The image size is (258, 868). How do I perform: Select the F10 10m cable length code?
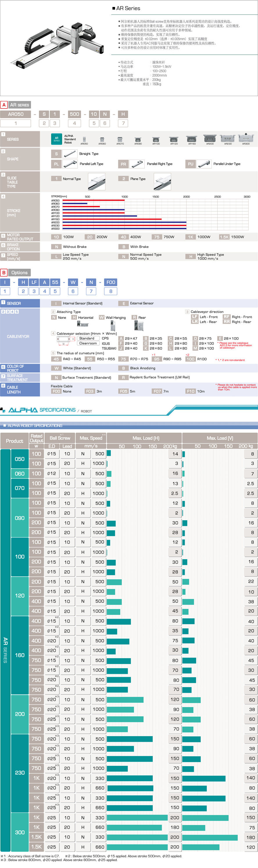pyautogui.click(x=191, y=391)
